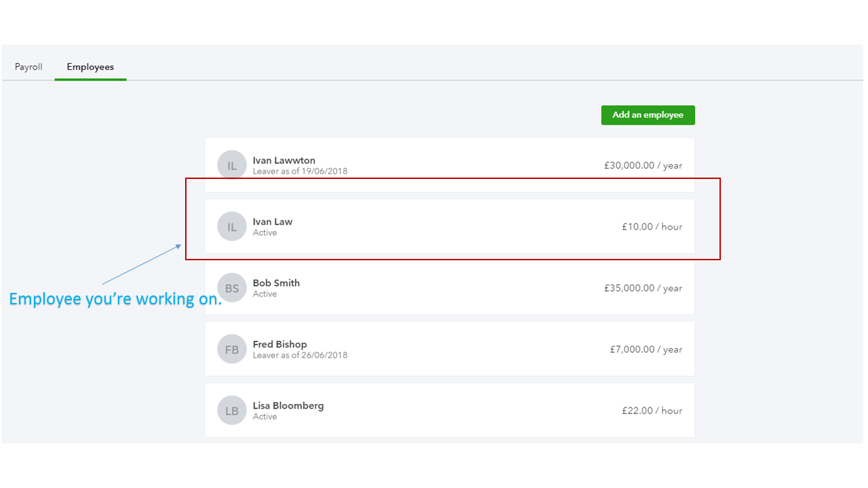Screen dimensions: 868x488
Task: Click Lisa Bloomberg's LB avatar
Action: point(231,409)
